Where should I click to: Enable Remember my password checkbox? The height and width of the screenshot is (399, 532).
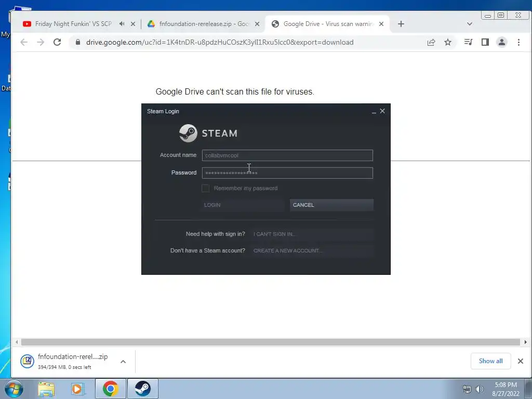[x=205, y=188]
